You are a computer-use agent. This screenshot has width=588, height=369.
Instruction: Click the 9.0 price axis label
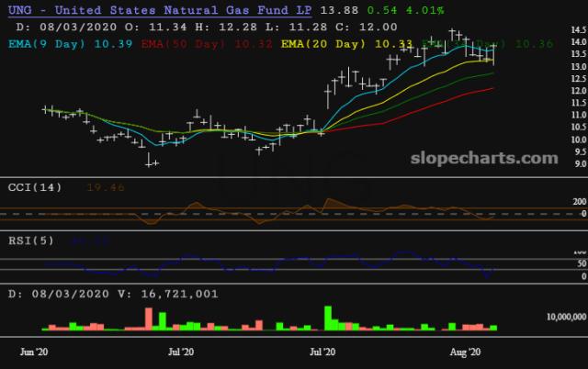pos(581,163)
